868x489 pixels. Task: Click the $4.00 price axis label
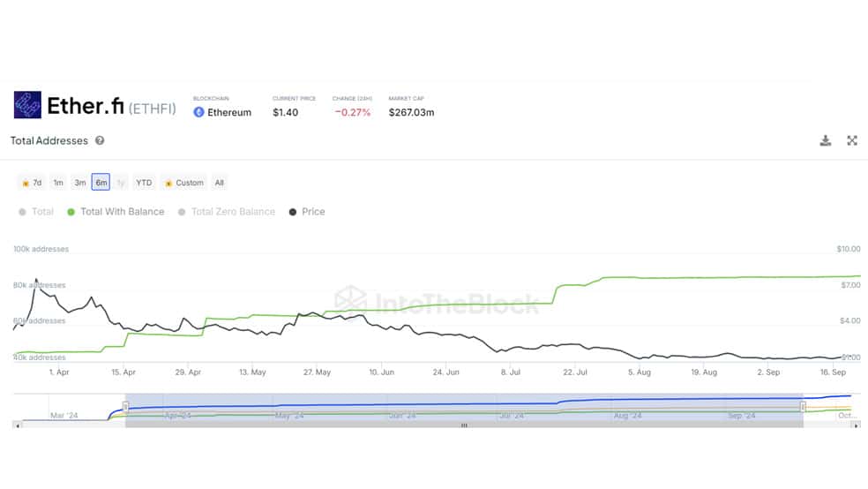click(x=850, y=320)
